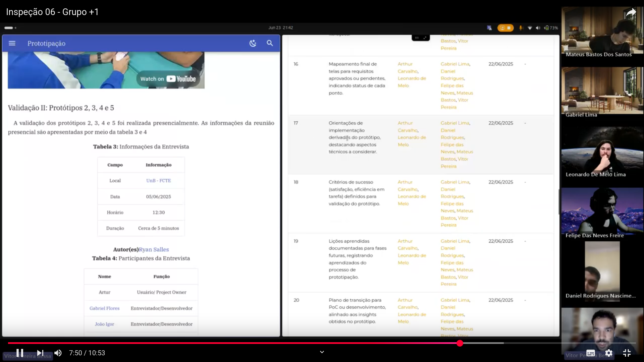Viewport: 644px width, 362px height.
Task: Expand the chevron below the progress bar
Action: [322, 352]
